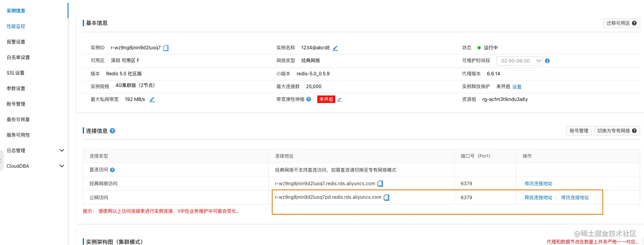Select the 运行中 status text
This screenshot has width=644, height=245.
491,48
